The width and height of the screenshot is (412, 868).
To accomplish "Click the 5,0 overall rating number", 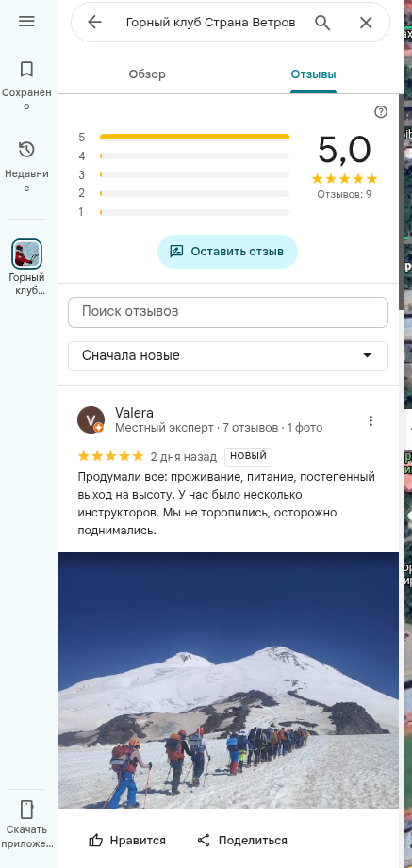I will click(x=344, y=150).
